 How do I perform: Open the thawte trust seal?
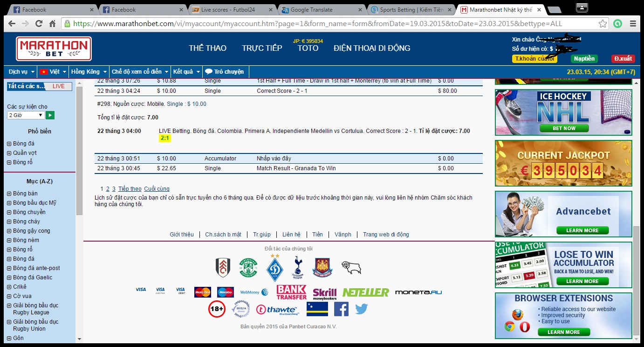pos(278,310)
